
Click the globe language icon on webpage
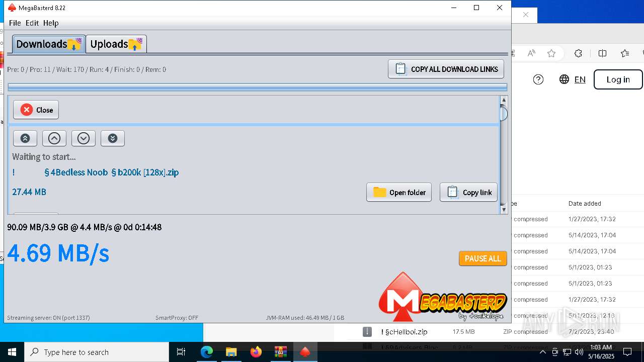565,79
